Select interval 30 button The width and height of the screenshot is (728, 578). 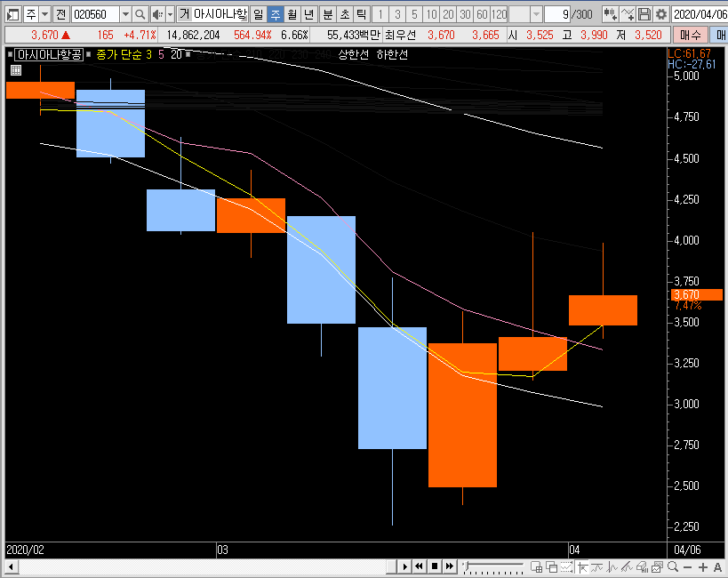[x=465, y=15]
